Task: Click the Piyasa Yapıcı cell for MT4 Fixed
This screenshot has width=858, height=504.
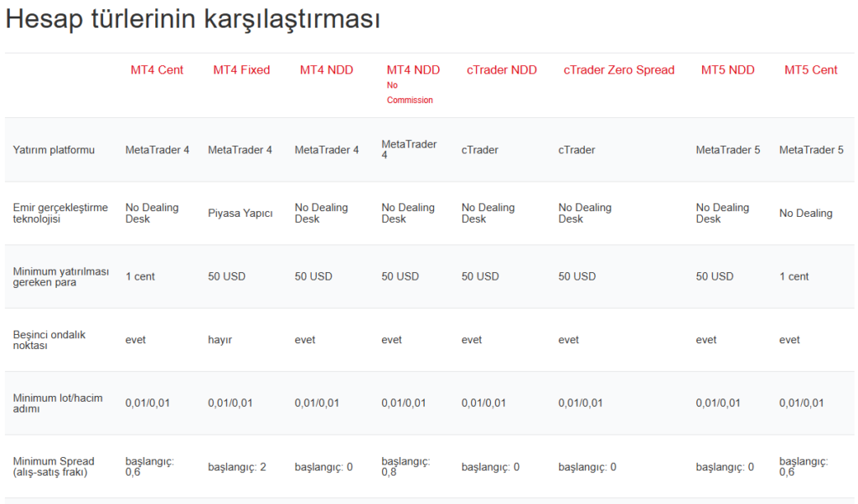Action: [x=240, y=213]
